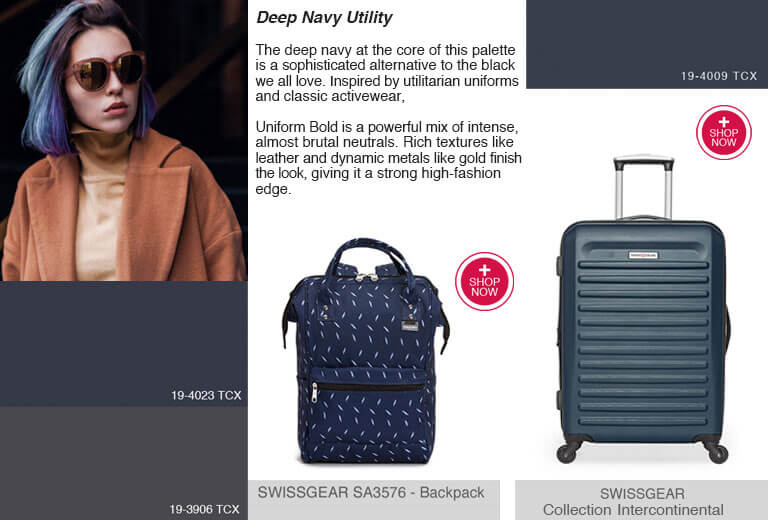
Task: Click the Uniform Bold description paragraph
Action: click(388, 158)
